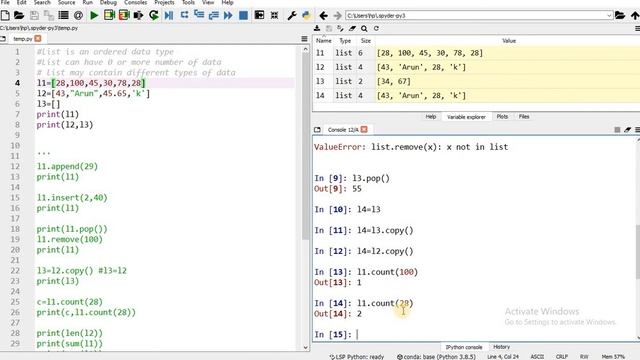This screenshot has width=640, height=360.
Task: Click the Import data icon in Variable explorer
Action: tap(317, 29)
